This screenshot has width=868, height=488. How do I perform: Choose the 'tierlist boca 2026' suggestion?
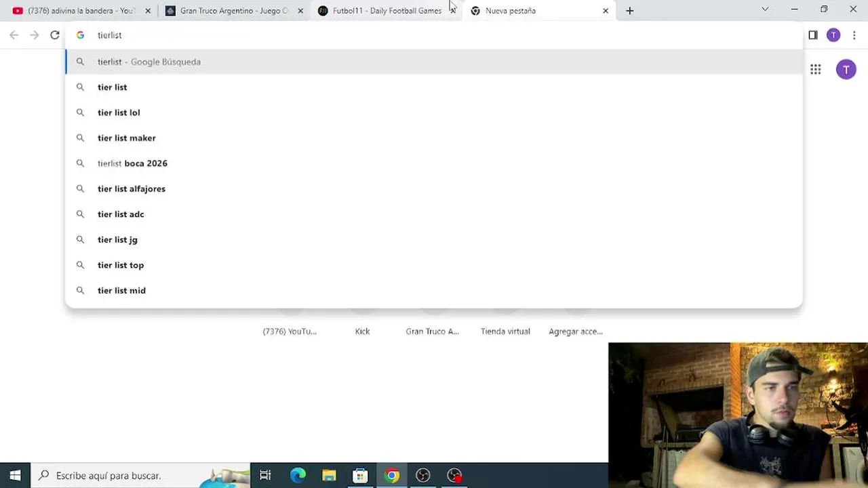tap(434, 163)
